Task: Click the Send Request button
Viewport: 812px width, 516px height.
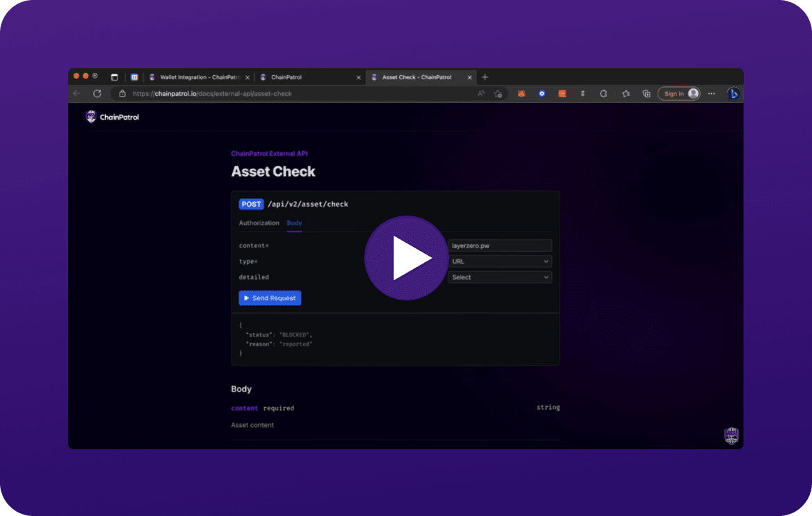Action: 270,298
